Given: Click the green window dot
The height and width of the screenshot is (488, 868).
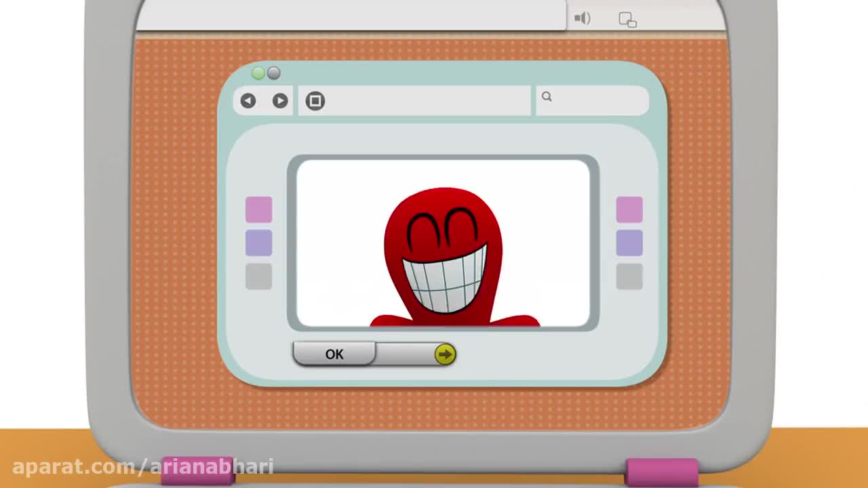Looking at the screenshot, I should coord(258,73).
